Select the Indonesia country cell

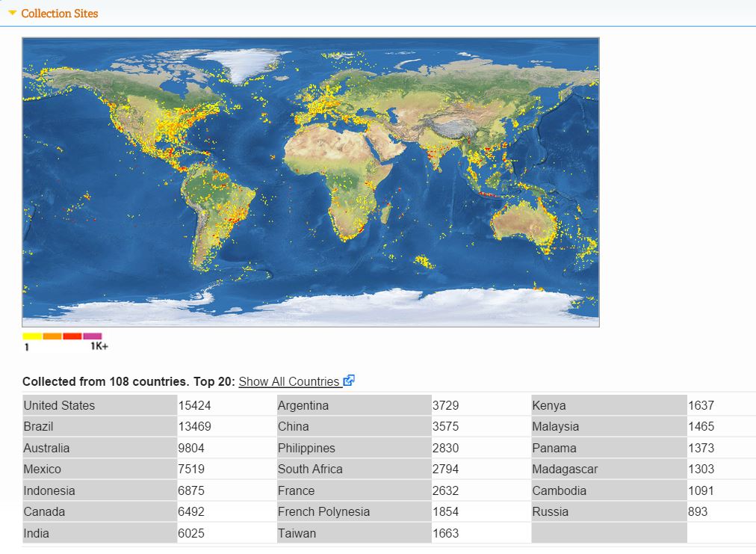click(x=99, y=490)
